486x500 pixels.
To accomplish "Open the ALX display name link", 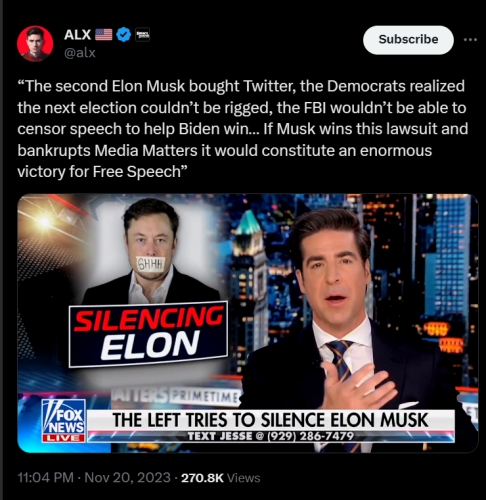I will tap(77, 35).
